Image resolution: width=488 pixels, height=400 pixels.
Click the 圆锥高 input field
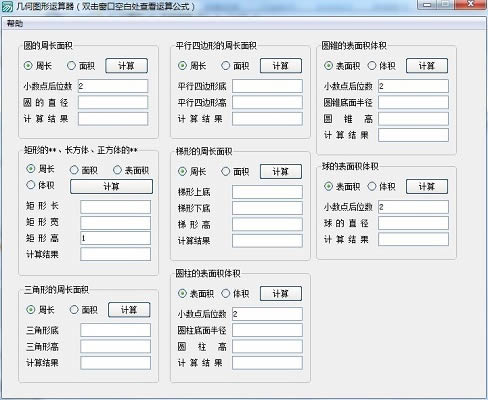tap(413, 119)
